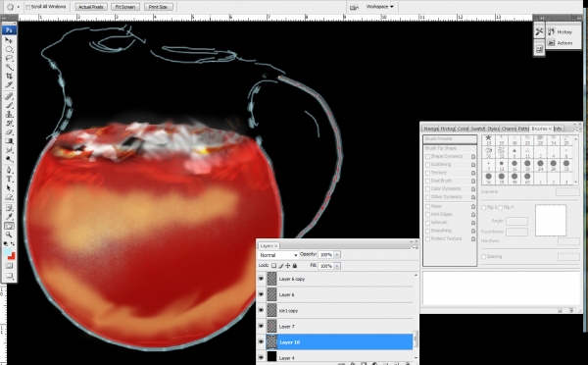Select the Slice tool
Viewport: 588px width, 365px height.
click(9, 84)
